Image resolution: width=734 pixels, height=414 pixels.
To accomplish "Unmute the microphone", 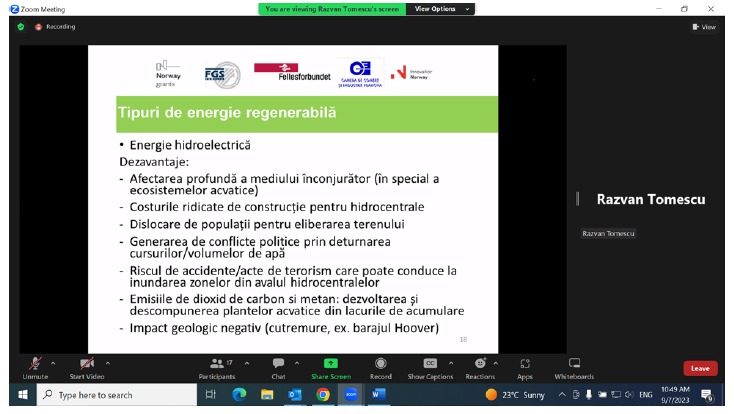I will [x=36, y=366].
